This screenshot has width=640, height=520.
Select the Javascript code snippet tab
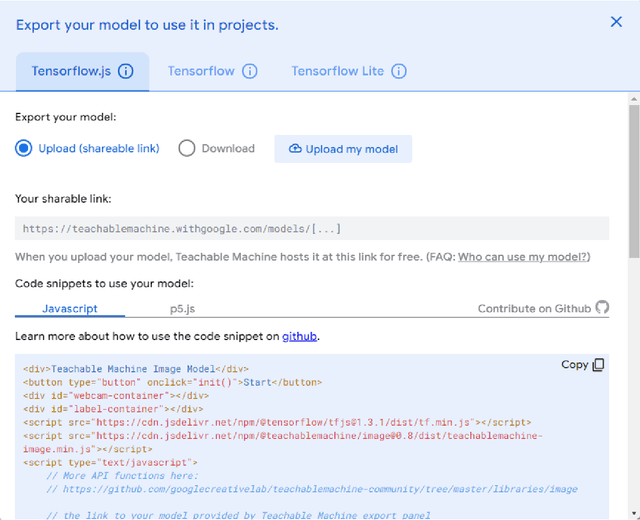coord(70,309)
